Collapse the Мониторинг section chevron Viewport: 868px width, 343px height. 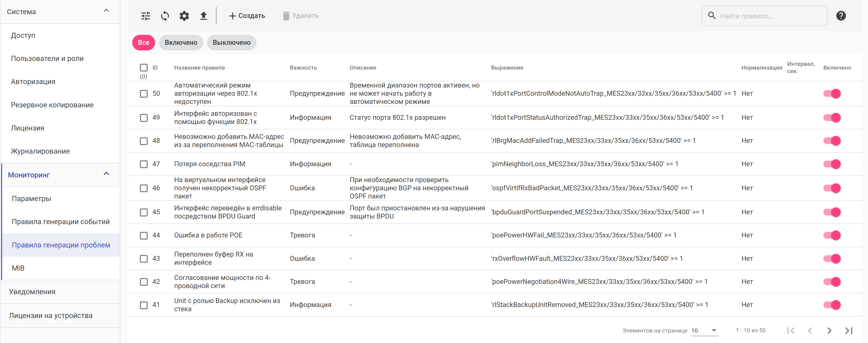(x=106, y=174)
